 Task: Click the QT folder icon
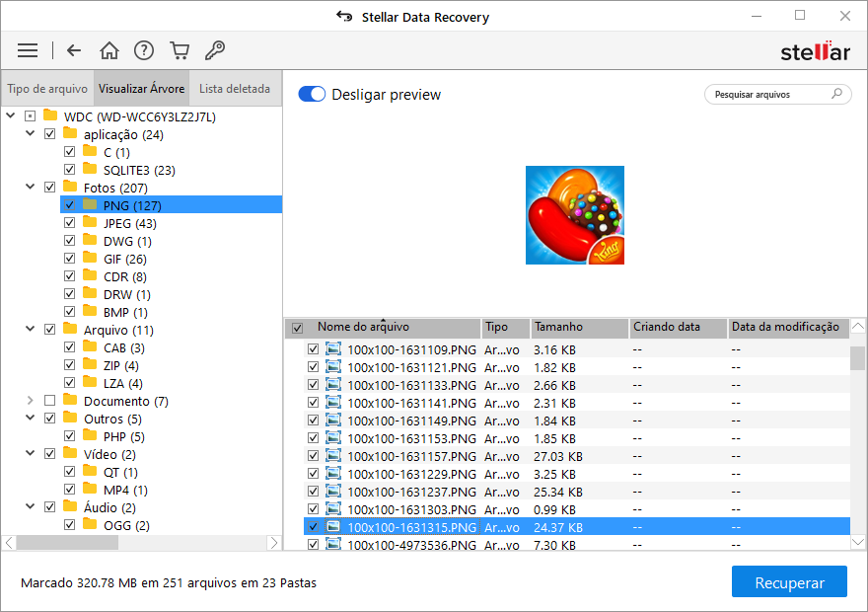(x=90, y=472)
